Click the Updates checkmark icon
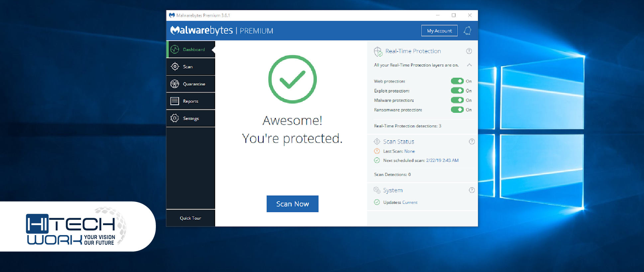Image resolution: width=644 pixels, height=272 pixels. pyautogui.click(x=377, y=202)
